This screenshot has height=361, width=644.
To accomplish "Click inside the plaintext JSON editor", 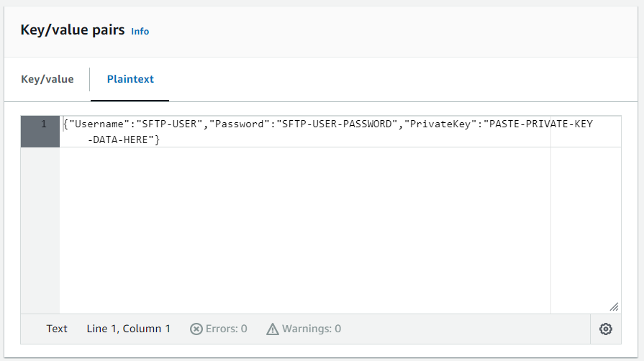I will tap(340, 214).
